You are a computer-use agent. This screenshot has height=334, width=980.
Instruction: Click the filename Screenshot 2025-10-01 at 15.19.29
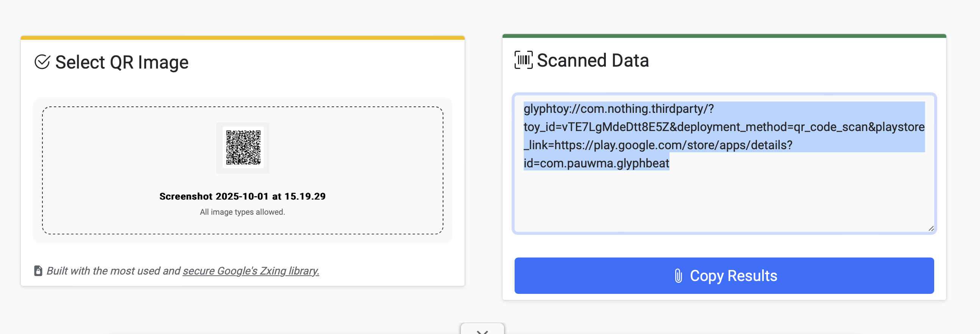(x=242, y=196)
